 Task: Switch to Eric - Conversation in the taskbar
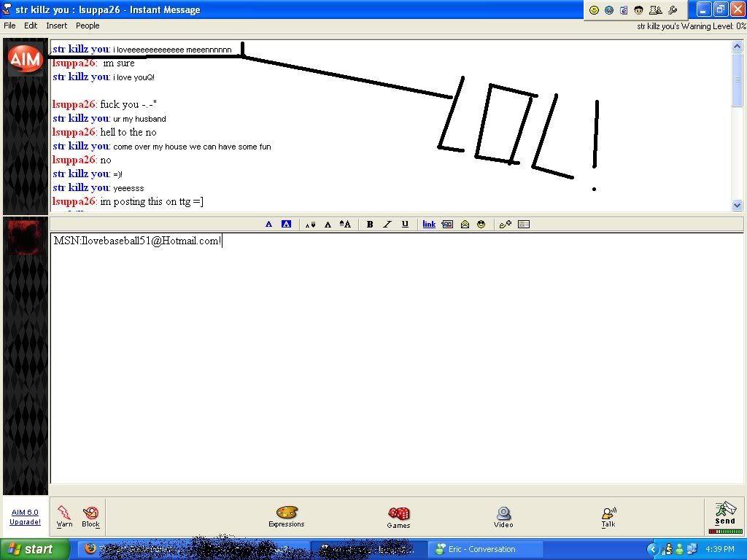(x=485, y=549)
